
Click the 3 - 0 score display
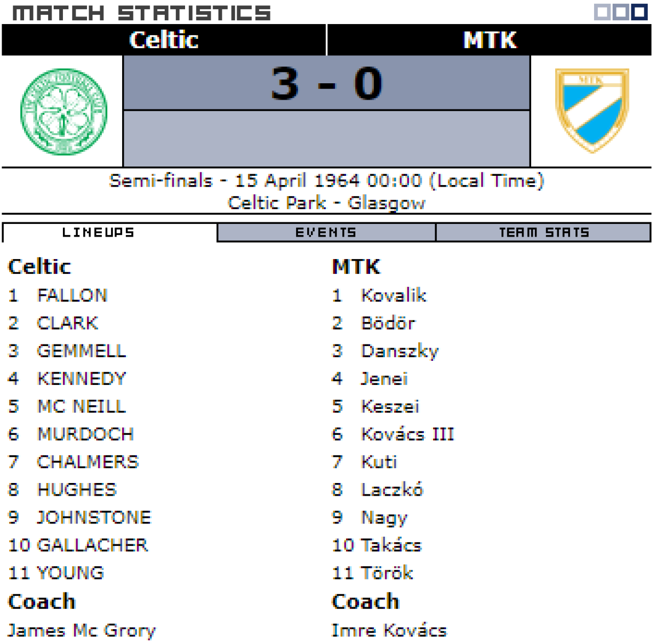326,84
